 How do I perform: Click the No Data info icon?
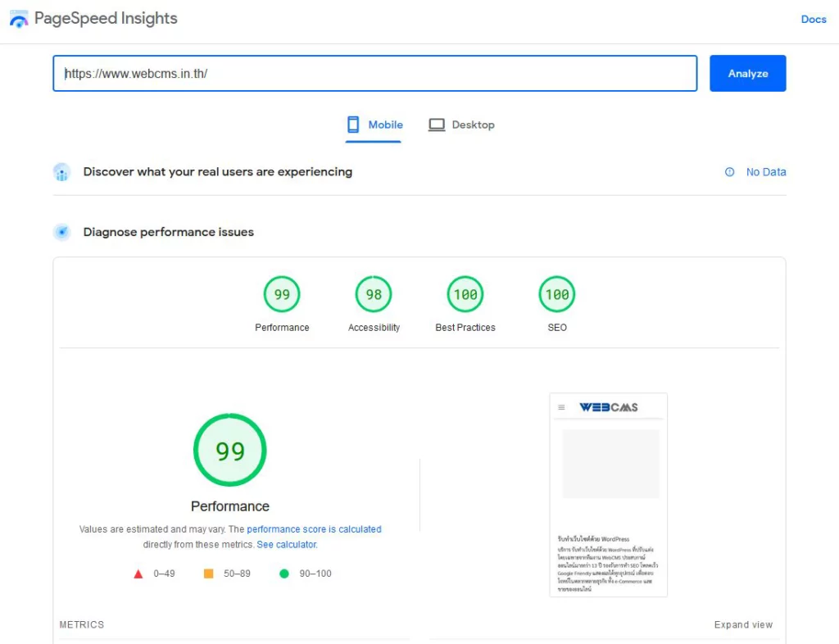click(x=729, y=172)
